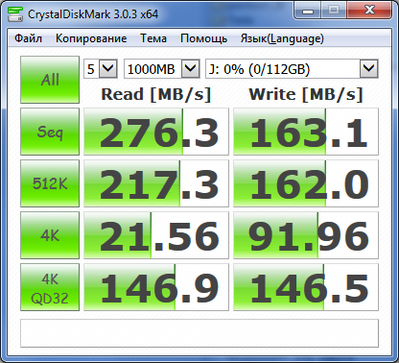This screenshot has height=363, width=399.
Task: Click the CrystalDiskMark title bar icon
Action: click(15, 13)
